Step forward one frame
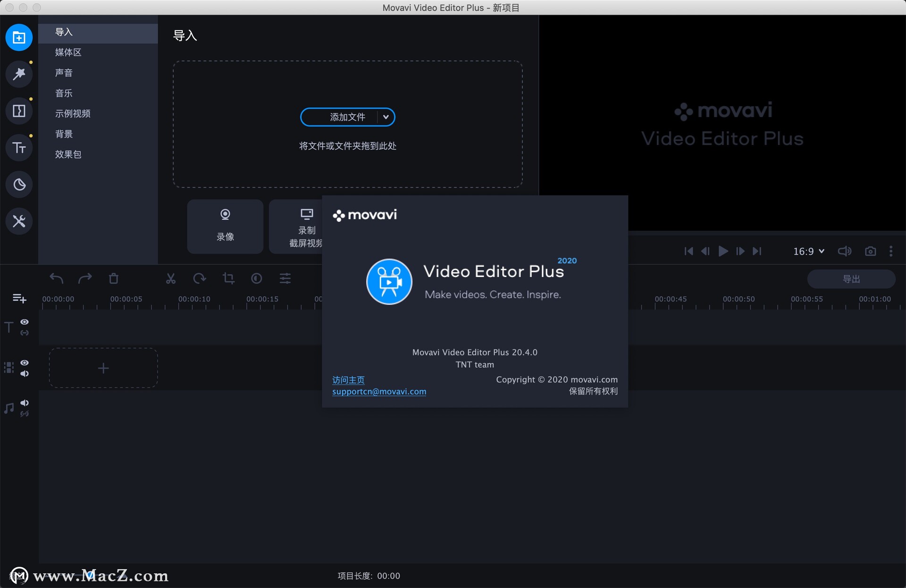Viewport: 906px width, 588px height. (x=740, y=251)
